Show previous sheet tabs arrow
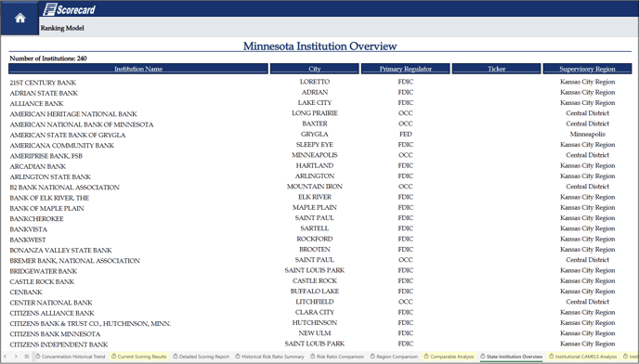639x364 pixels. pos(6,357)
